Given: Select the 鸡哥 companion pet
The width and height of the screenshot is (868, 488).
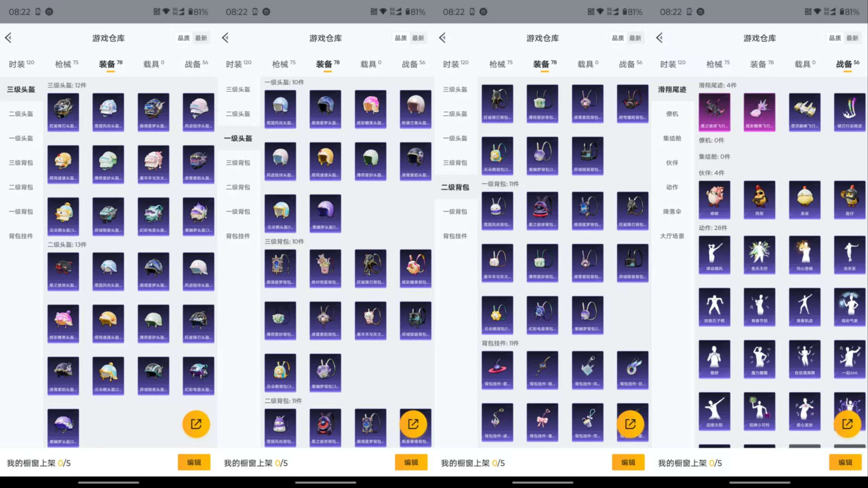Looking at the screenshot, I should click(x=759, y=199).
